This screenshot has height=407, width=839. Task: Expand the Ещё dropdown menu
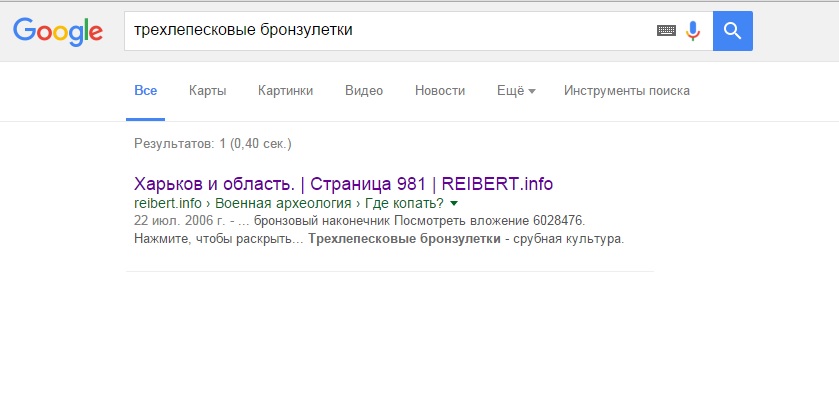pos(516,91)
